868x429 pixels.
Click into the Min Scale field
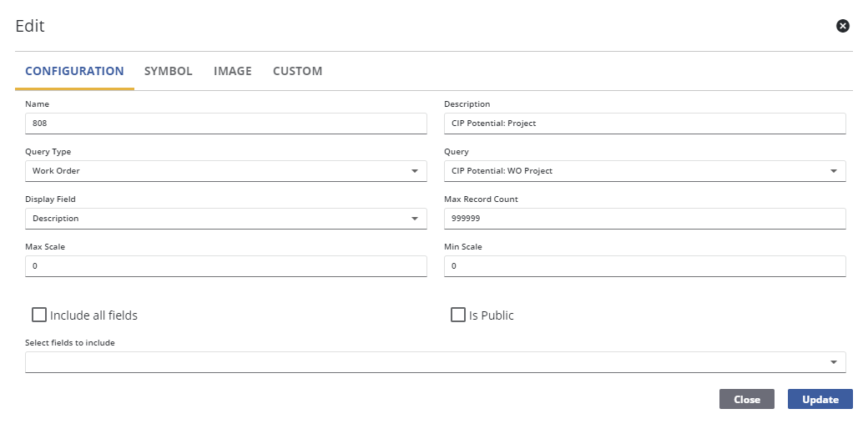pyautogui.click(x=644, y=265)
